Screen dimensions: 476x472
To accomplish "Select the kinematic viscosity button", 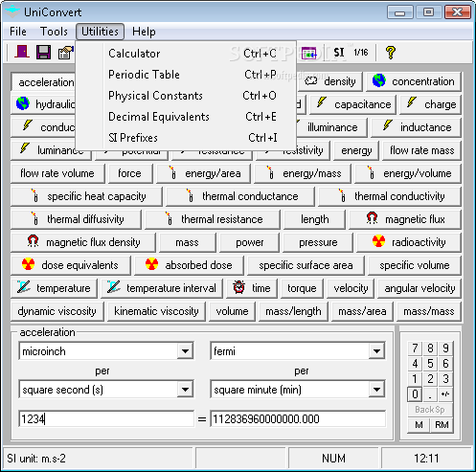I will point(156,311).
